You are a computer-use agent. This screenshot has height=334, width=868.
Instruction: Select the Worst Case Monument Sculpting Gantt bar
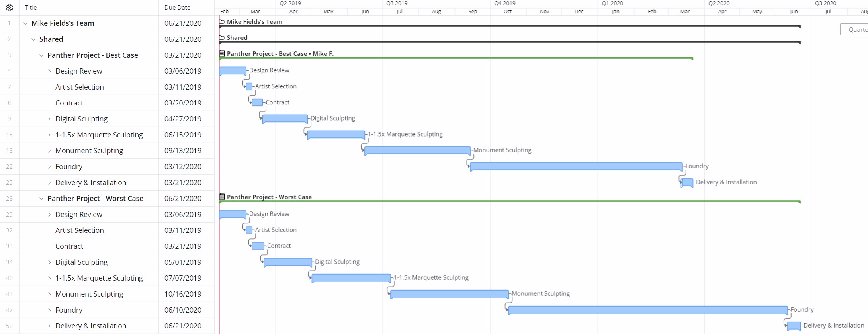tap(450, 294)
